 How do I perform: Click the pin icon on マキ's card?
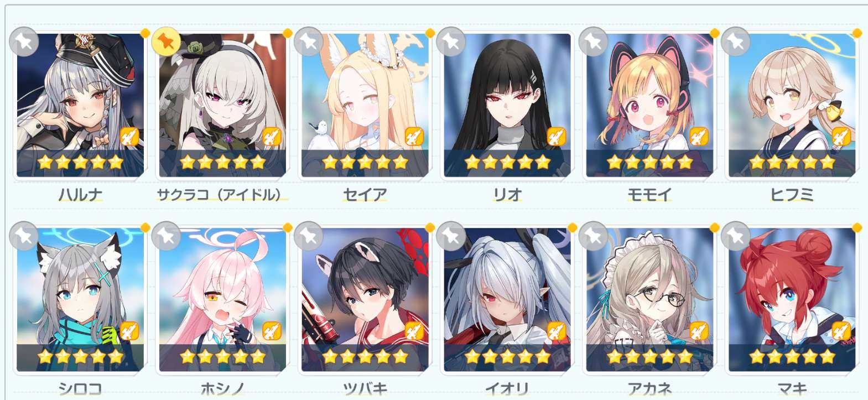[736, 236]
